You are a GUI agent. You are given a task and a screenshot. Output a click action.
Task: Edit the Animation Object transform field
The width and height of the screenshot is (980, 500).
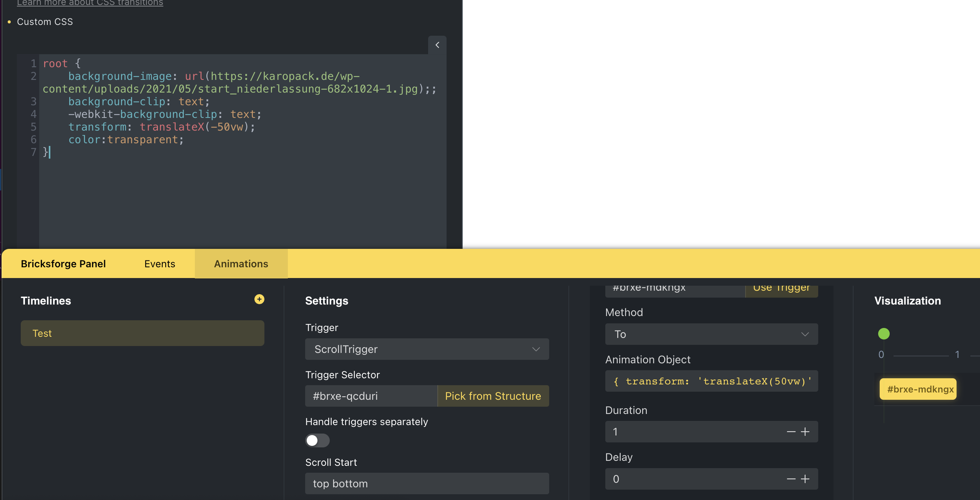point(711,381)
